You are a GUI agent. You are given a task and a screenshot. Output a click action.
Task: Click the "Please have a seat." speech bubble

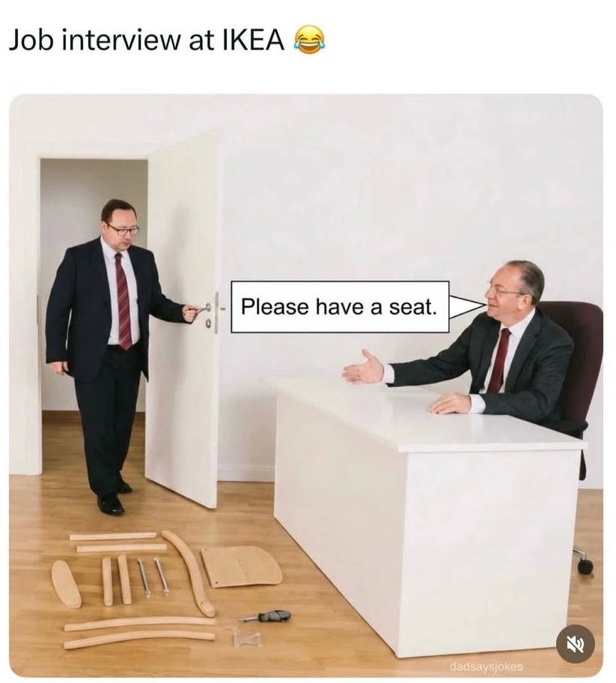tap(340, 306)
